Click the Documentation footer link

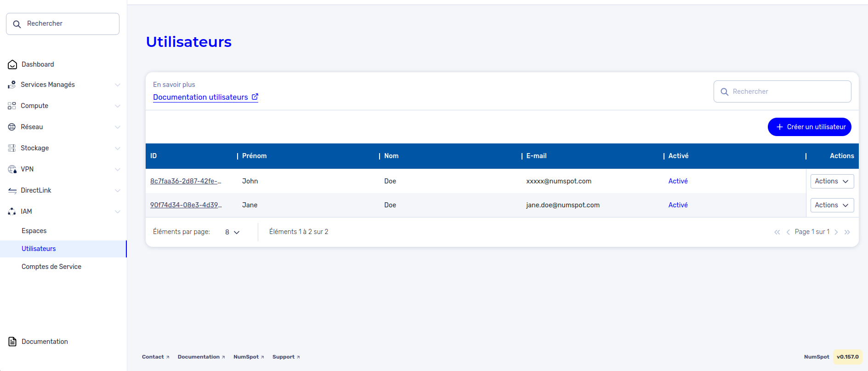[201, 357]
